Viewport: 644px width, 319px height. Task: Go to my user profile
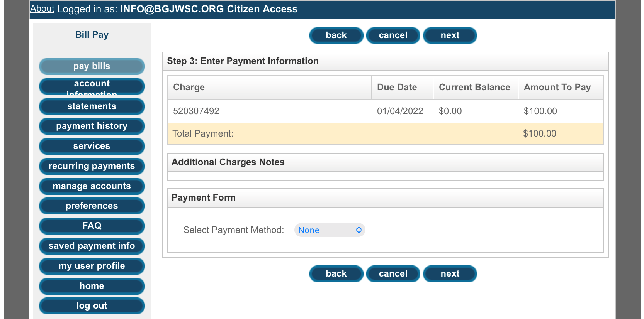point(92,266)
